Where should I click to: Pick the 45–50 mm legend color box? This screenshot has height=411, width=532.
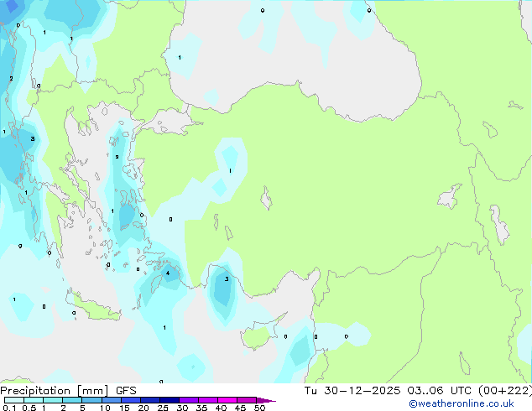coord(247,400)
